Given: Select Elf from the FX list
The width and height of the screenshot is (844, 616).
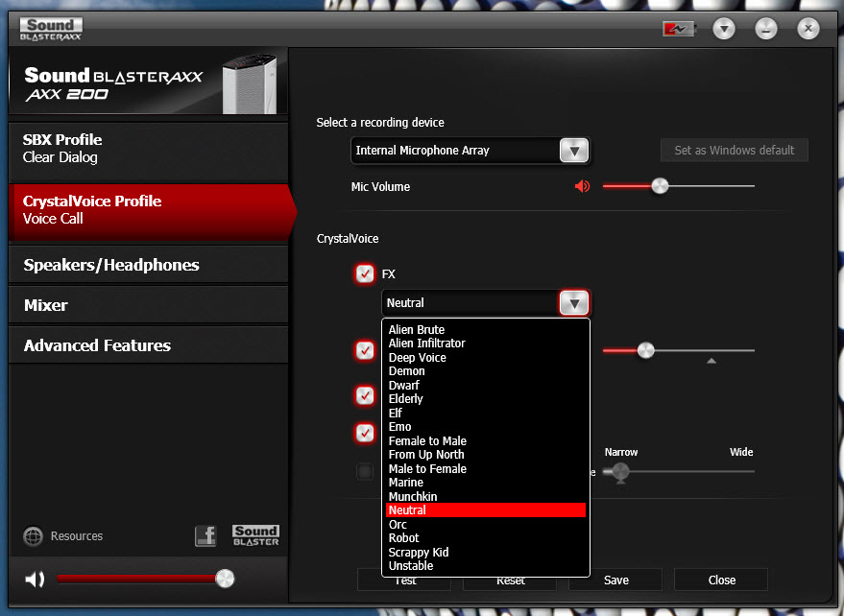Looking at the screenshot, I should [x=486, y=414].
